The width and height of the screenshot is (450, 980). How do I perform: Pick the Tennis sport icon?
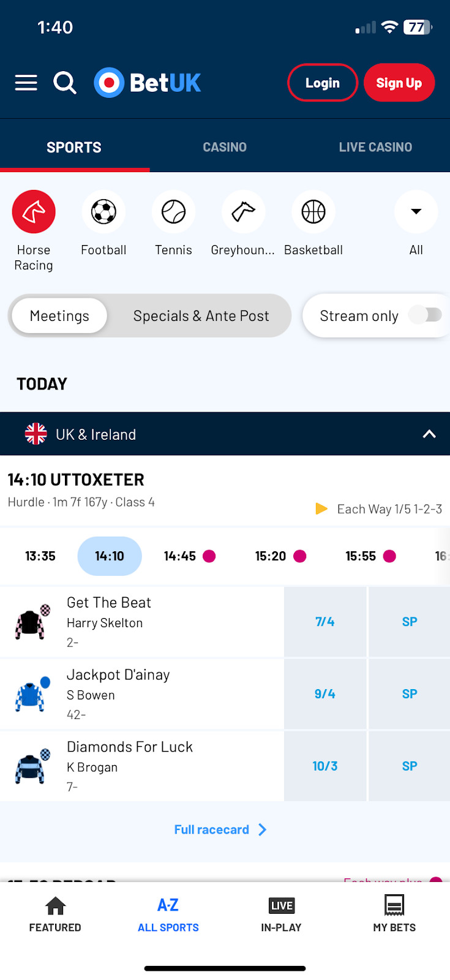coord(173,212)
